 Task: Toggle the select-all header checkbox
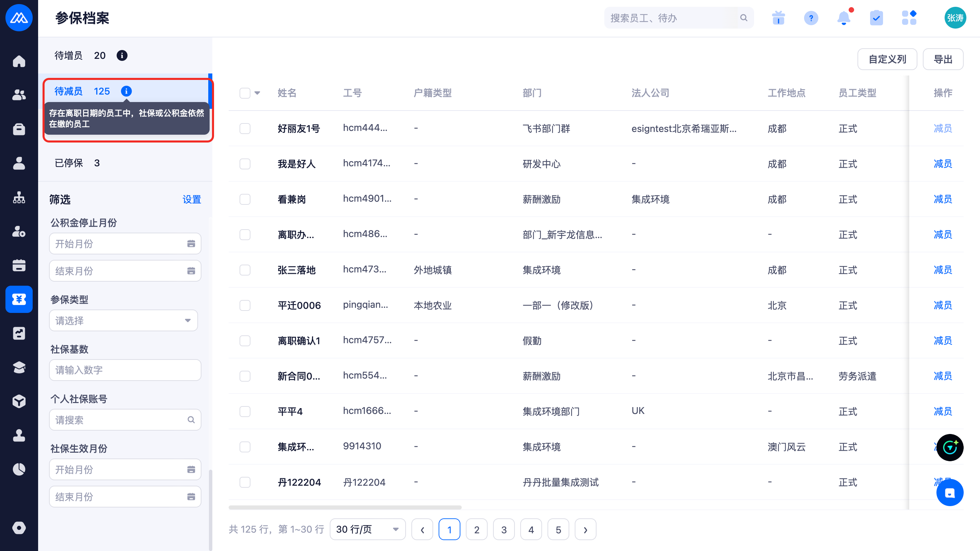point(245,93)
